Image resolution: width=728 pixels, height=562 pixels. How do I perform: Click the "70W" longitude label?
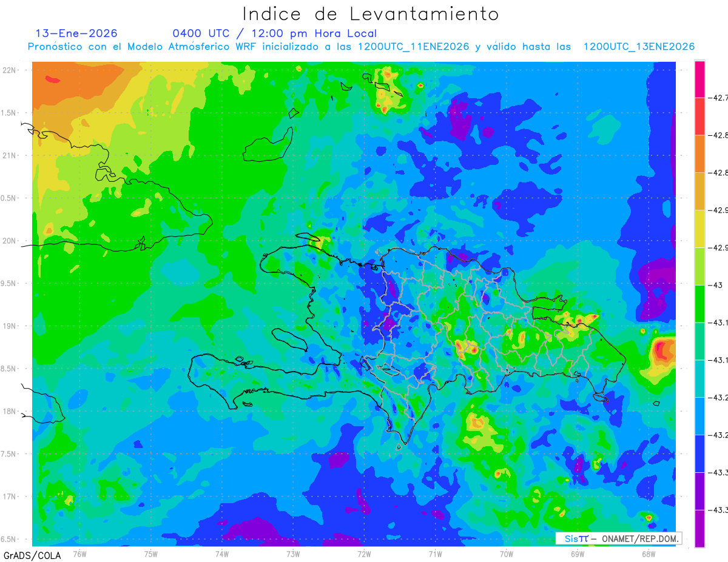[507, 554]
